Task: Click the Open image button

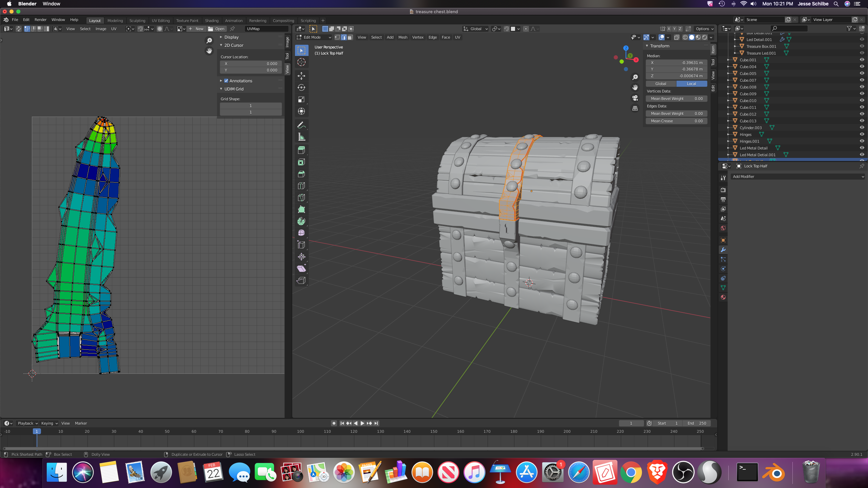Action: click(x=216, y=29)
